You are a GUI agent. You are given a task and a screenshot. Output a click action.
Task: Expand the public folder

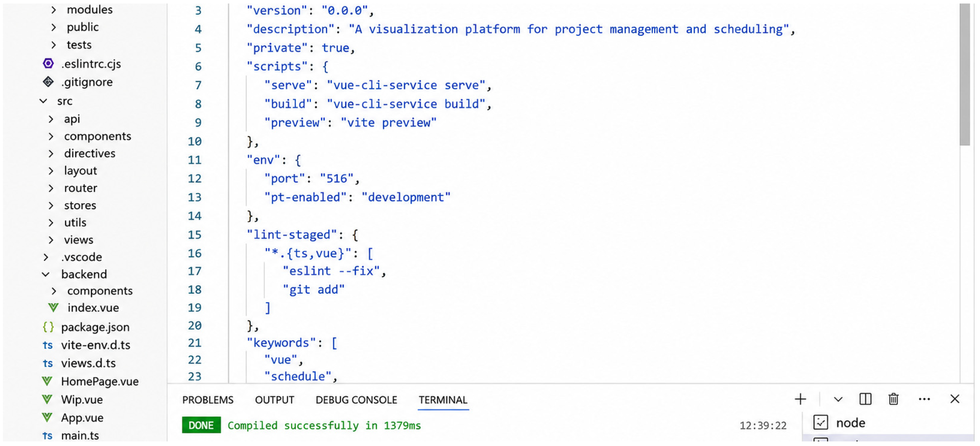click(54, 27)
